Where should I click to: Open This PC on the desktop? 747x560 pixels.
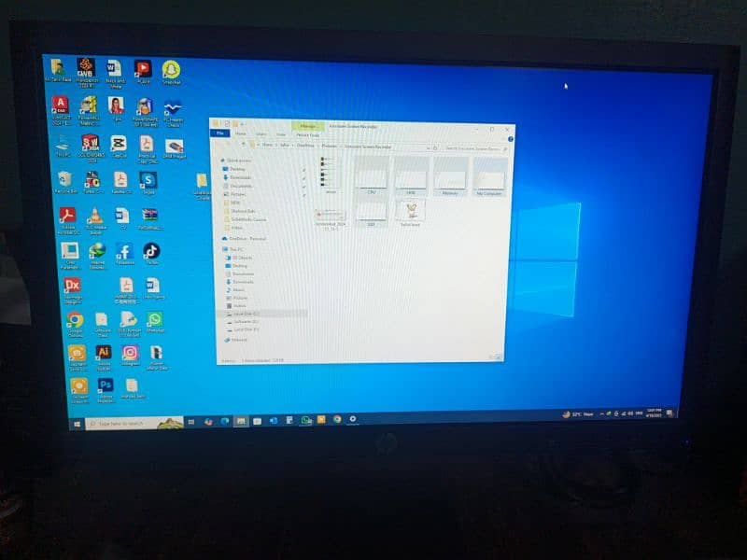[63, 147]
